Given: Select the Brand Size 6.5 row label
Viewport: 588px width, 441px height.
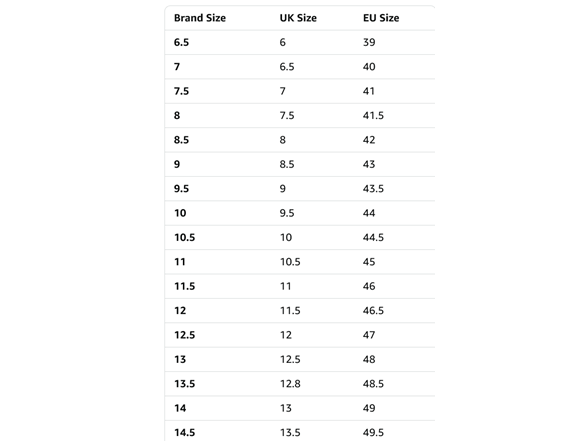Looking at the screenshot, I should (182, 42).
